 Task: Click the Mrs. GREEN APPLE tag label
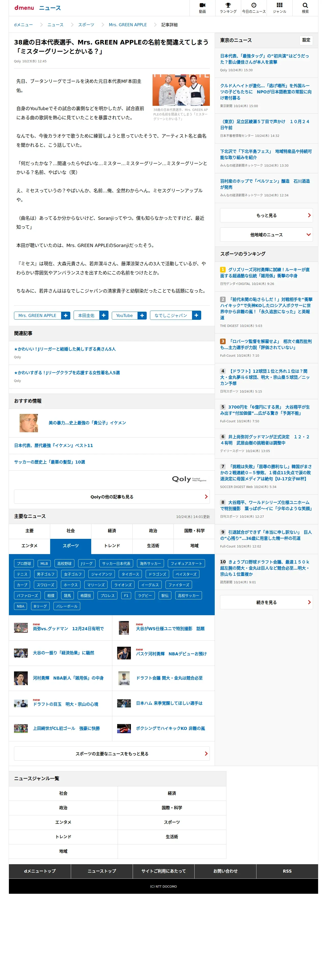pyautogui.click(x=37, y=315)
